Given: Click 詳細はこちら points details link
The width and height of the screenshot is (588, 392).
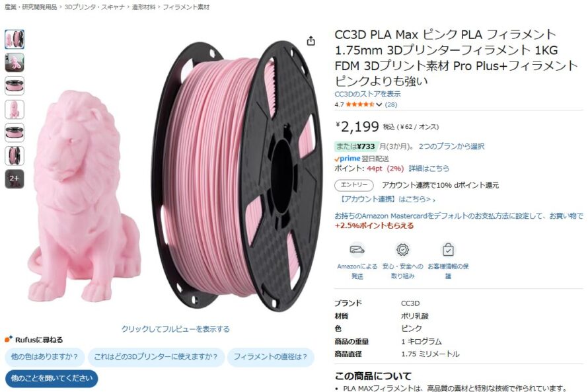Looking at the screenshot, I should [x=429, y=169].
